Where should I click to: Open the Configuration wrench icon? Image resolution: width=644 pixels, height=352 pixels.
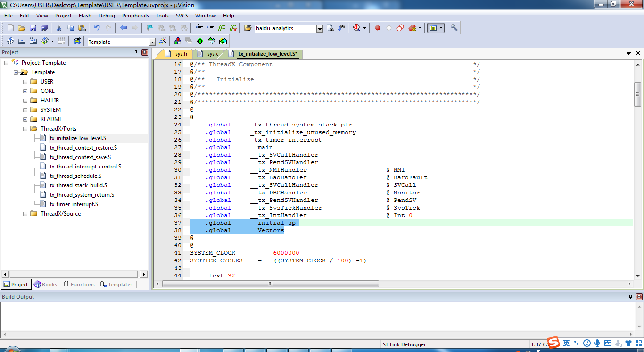(454, 28)
